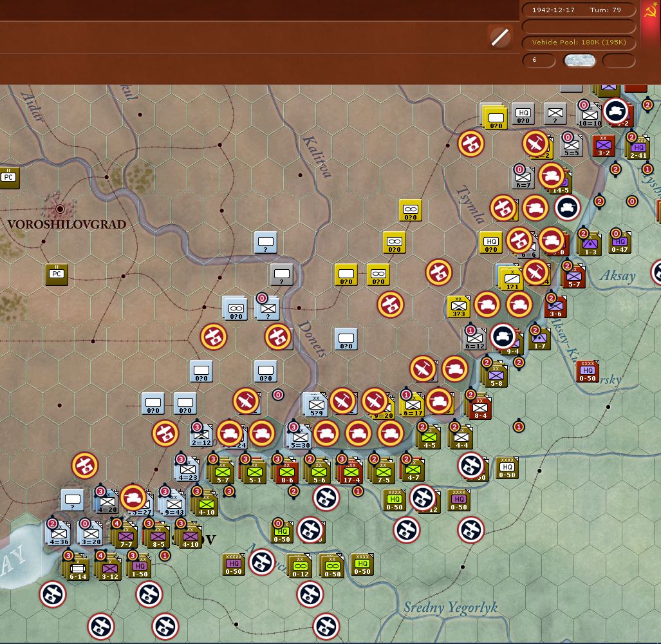This screenshot has width=661, height=644.
Task: Click the diagonal slash button in top bar
Action: (x=499, y=37)
